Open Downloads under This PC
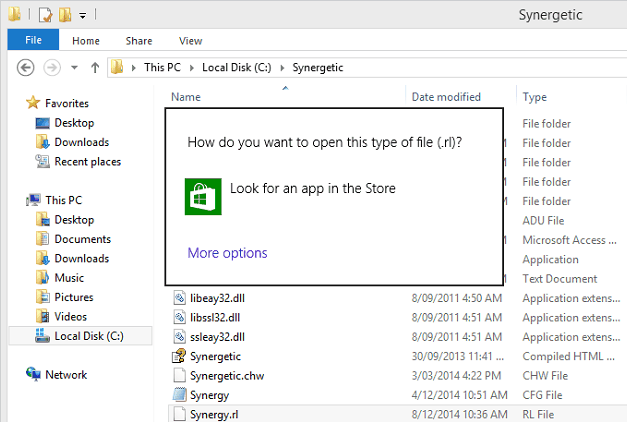 (x=82, y=258)
